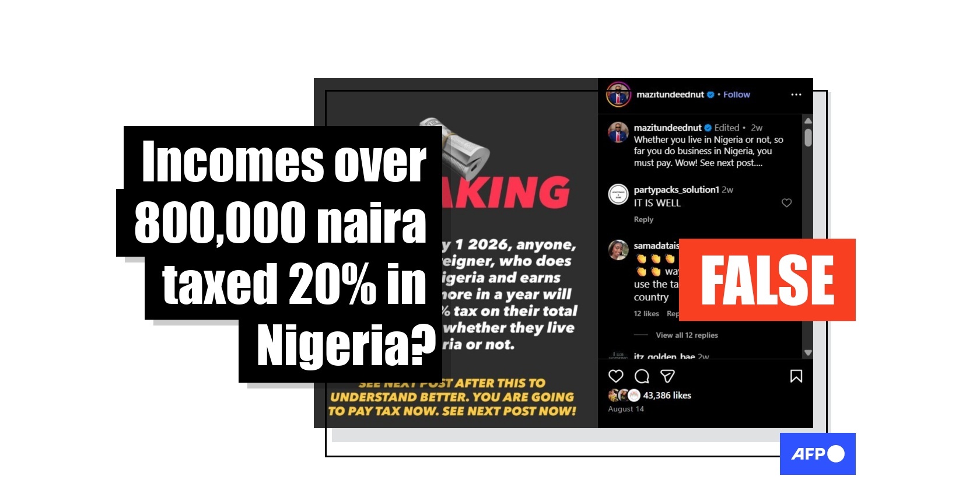Click the partypacks_solution1 username

tap(676, 190)
